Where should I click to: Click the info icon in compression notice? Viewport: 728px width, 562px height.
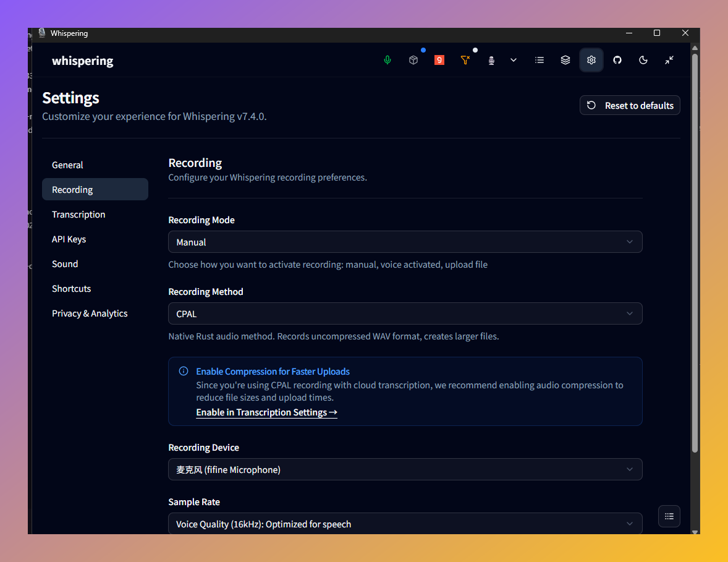click(x=184, y=371)
